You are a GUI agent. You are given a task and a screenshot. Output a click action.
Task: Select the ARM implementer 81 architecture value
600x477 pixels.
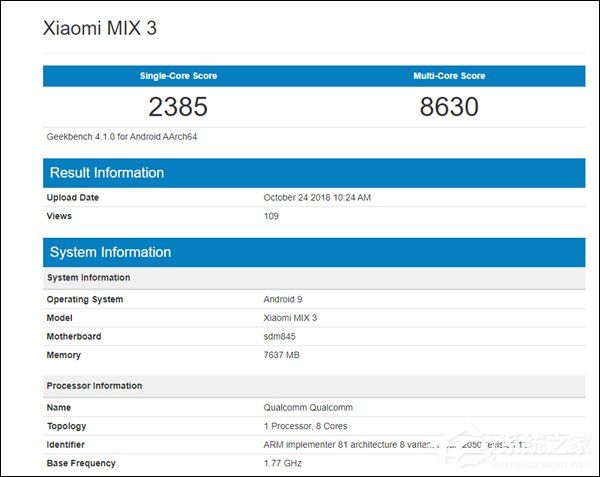(396, 444)
